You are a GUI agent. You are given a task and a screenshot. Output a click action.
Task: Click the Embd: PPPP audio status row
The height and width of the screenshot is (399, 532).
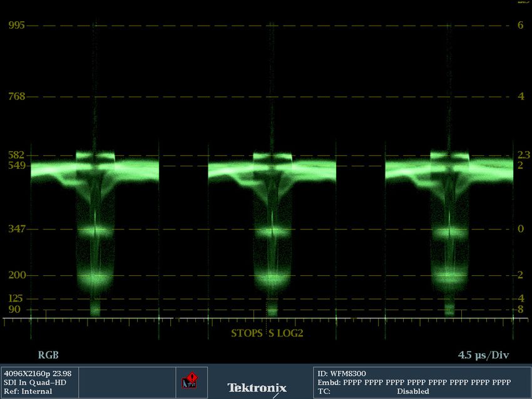tap(414, 382)
